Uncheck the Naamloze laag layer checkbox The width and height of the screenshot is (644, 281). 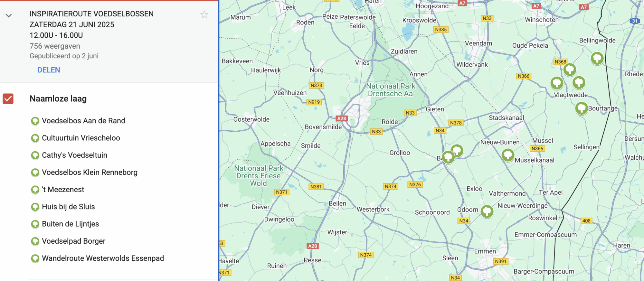pos(8,99)
